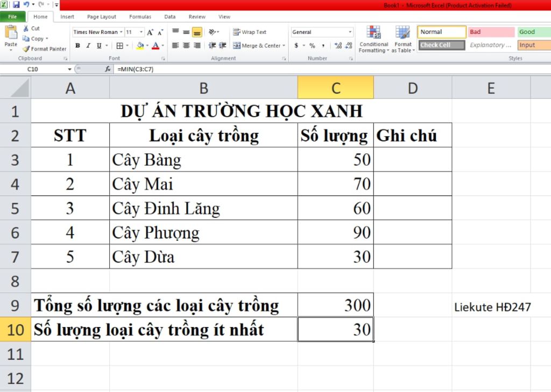Switch to the Review tab

pos(197,17)
